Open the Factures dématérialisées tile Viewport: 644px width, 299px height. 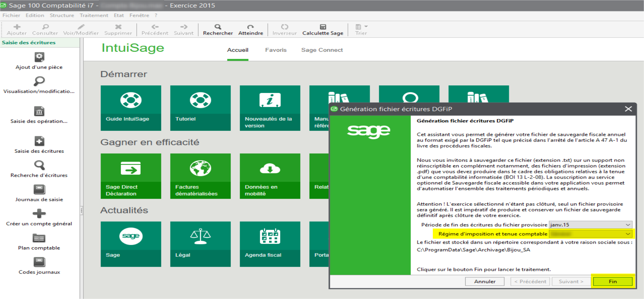(x=200, y=176)
